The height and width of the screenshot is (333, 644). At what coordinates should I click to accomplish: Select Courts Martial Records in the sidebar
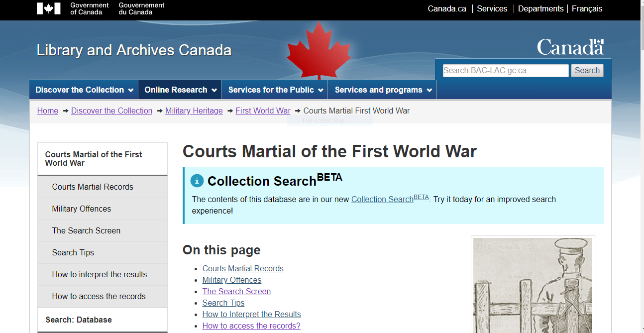93,187
